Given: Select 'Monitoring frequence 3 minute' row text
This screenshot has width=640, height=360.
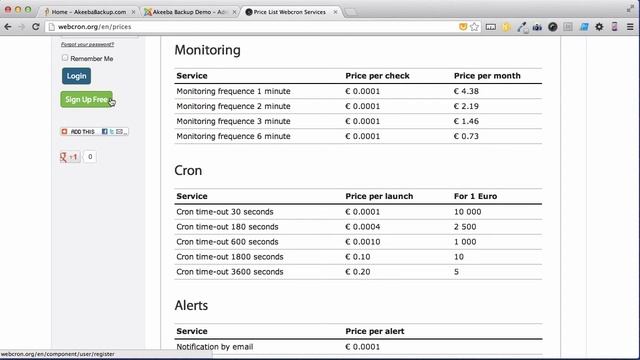Looking at the screenshot, I should [x=233, y=121].
